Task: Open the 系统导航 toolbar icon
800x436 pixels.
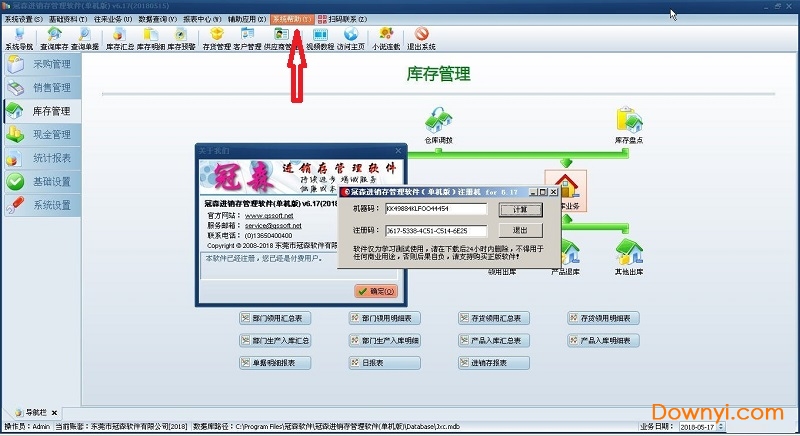Action: (x=19, y=39)
